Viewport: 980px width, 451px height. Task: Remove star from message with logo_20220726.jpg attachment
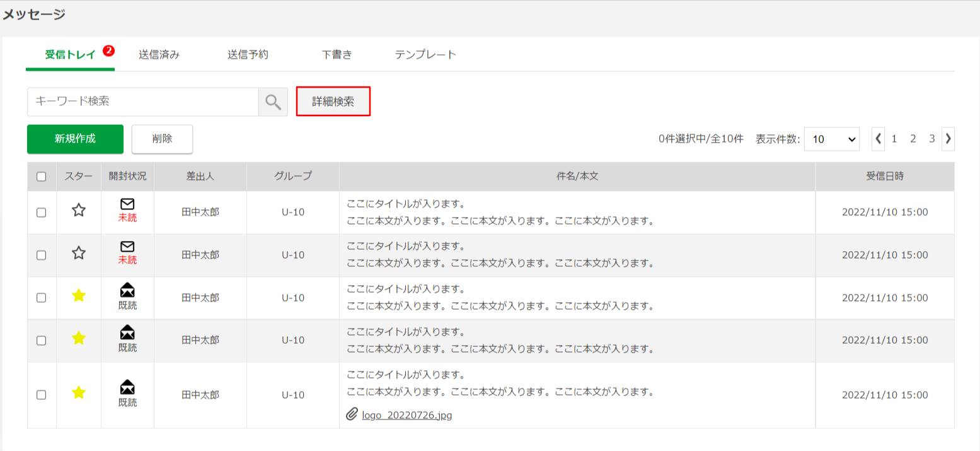(79, 393)
